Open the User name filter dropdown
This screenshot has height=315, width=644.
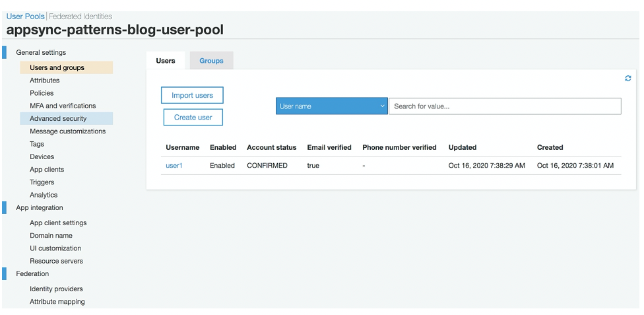[331, 106]
